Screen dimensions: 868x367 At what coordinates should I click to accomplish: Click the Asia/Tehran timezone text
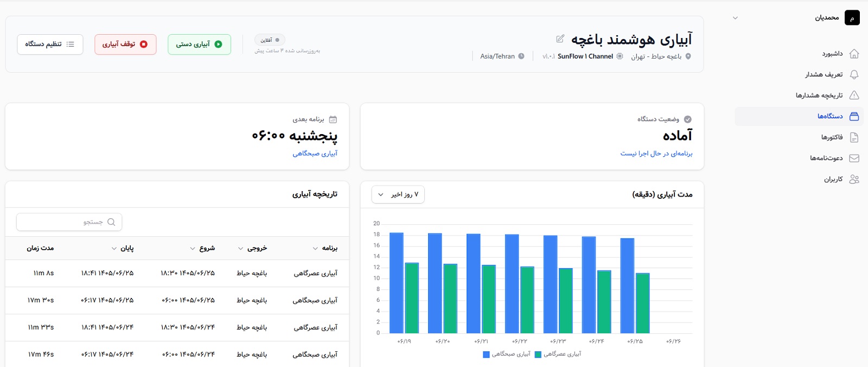(497, 56)
